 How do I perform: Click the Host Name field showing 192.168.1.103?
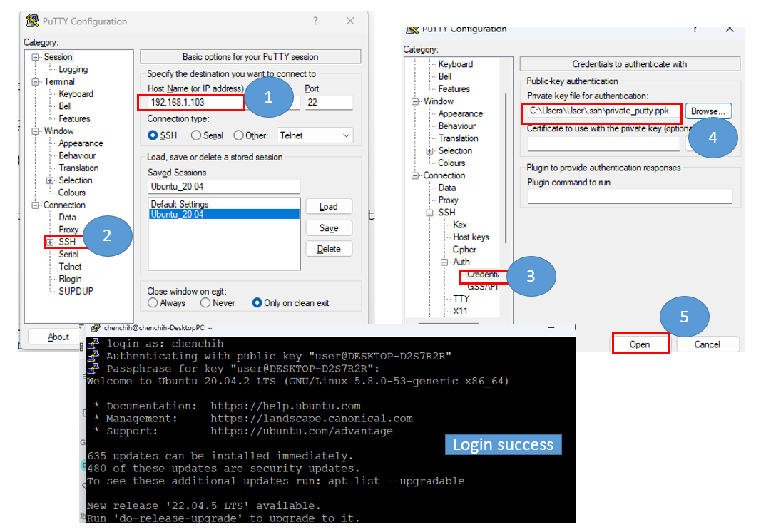coord(223,103)
